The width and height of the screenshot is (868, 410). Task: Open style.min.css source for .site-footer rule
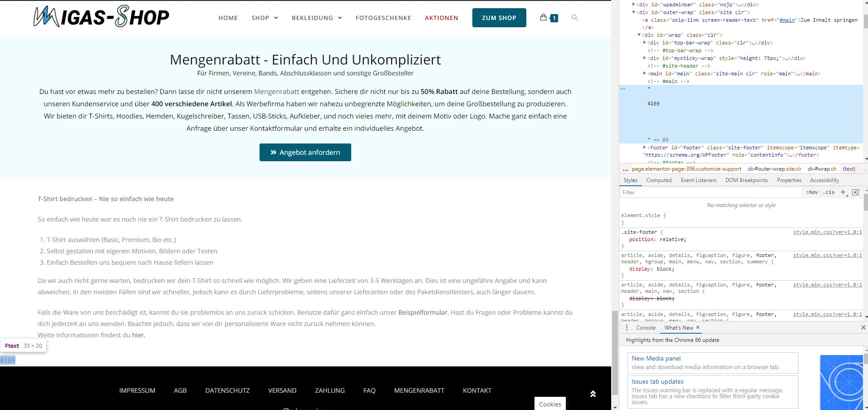click(x=828, y=232)
